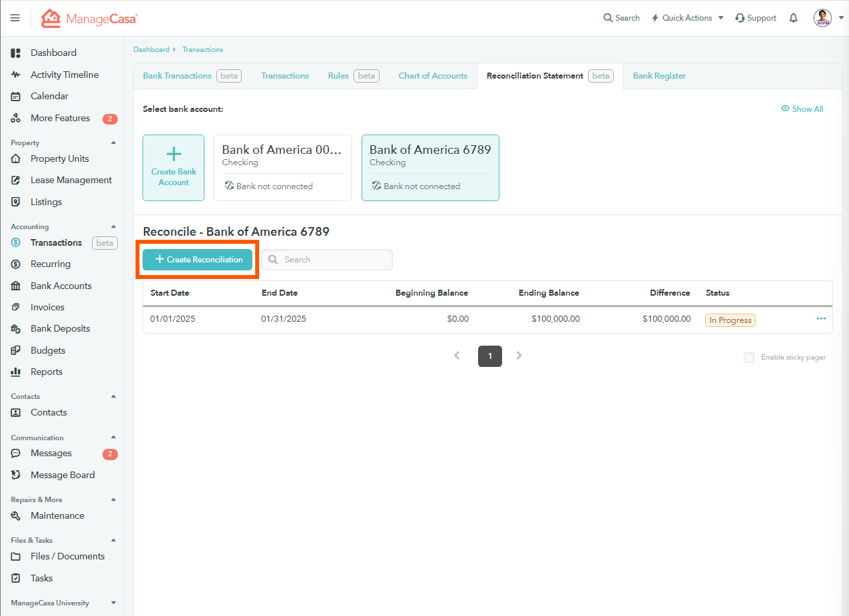Open Budgets in the sidebar

[x=48, y=350]
